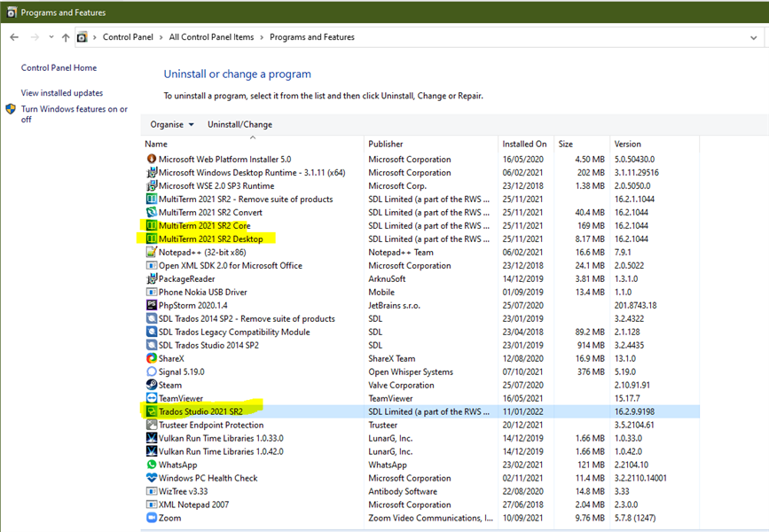The width and height of the screenshot is (769, 532).
Task: Click the Zoom program icon
Action: tap(152, 518)
